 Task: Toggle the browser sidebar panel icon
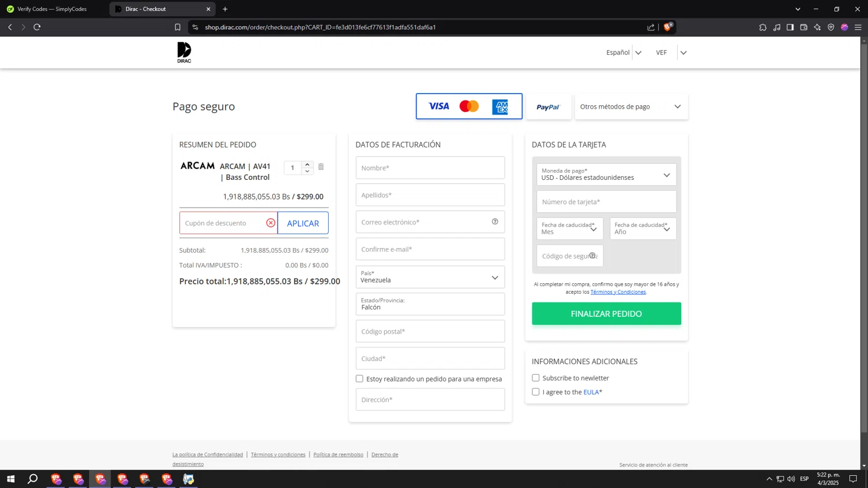pos(790,27)
